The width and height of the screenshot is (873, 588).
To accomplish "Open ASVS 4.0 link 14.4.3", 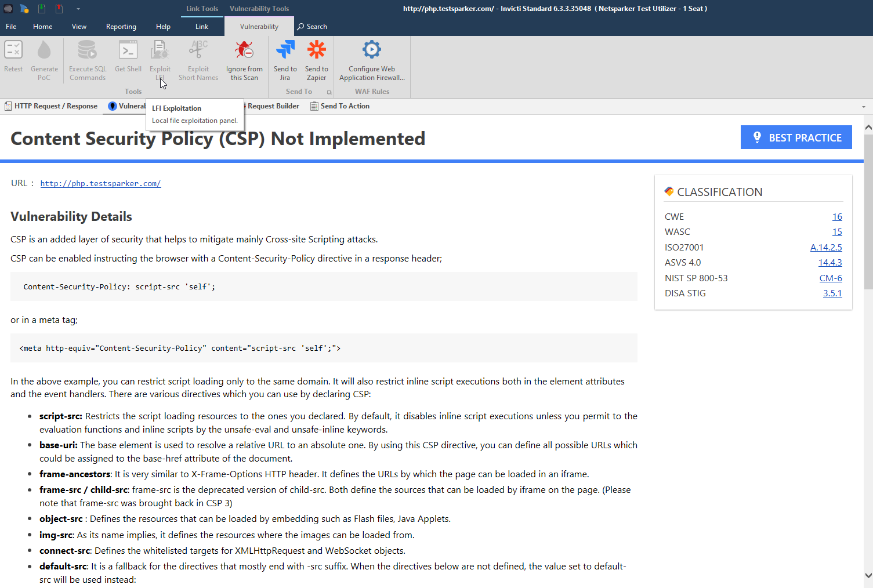I will coord(830,263).
